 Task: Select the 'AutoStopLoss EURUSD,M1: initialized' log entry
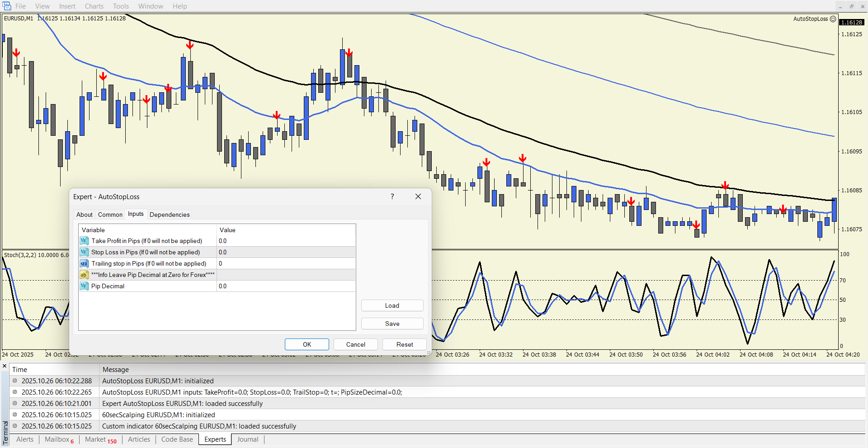(x=158, y=381)
